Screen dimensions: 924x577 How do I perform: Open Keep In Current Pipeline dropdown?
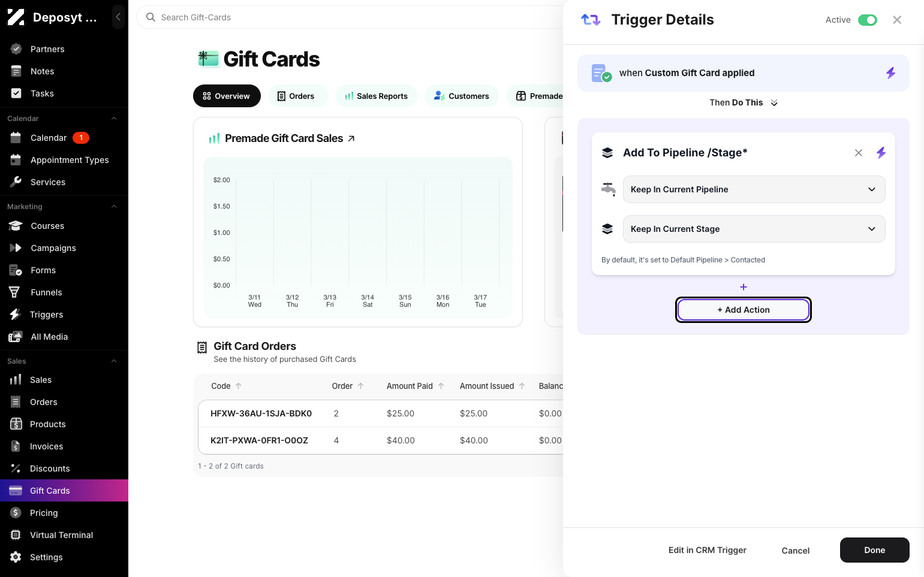coord(754,189)
